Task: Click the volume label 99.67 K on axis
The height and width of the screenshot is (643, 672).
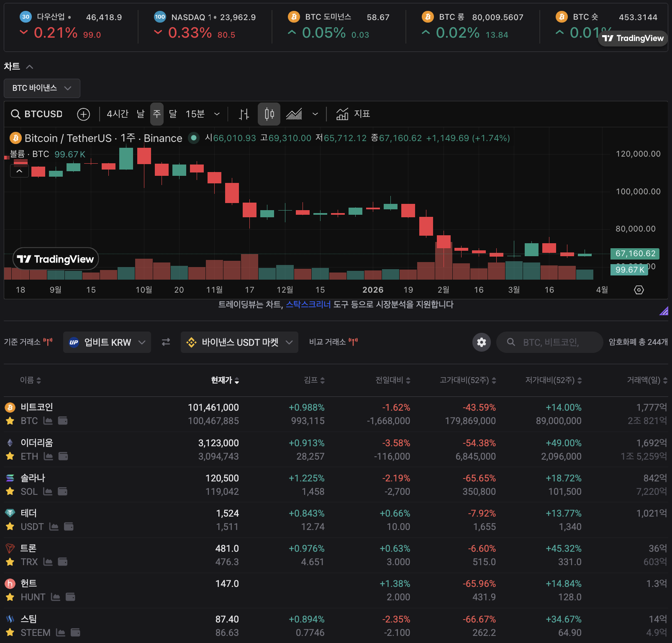Action: pyautogui.click(x=629, y=270)
